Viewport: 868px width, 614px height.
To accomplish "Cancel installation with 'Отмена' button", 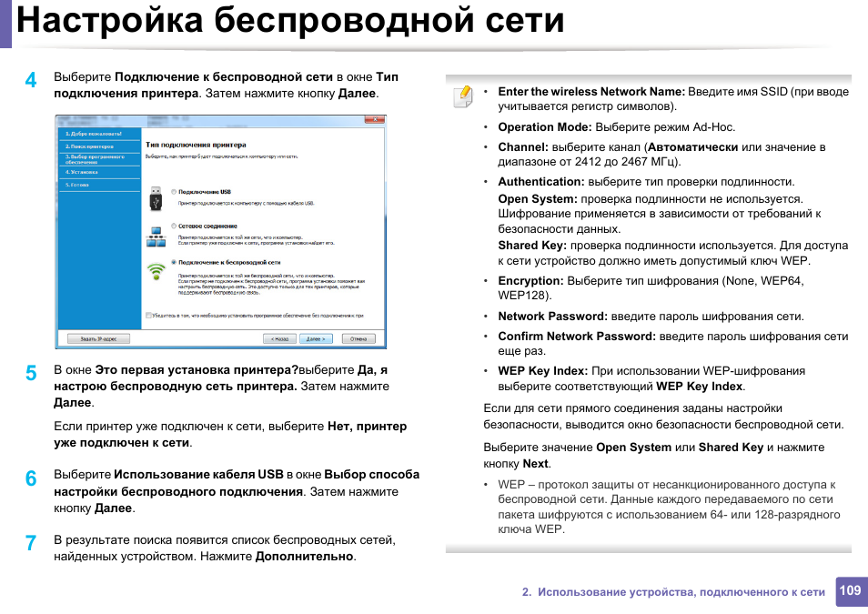I will coord(358,338).
